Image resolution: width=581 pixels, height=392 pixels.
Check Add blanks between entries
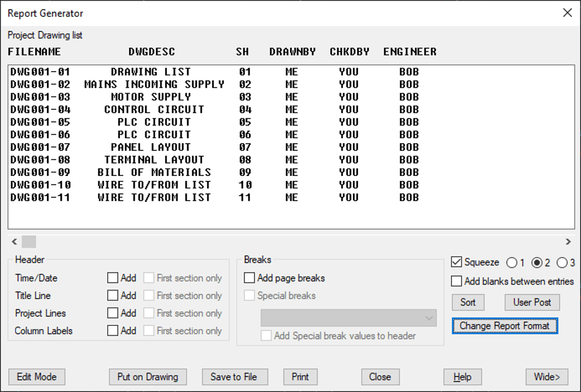457,281
